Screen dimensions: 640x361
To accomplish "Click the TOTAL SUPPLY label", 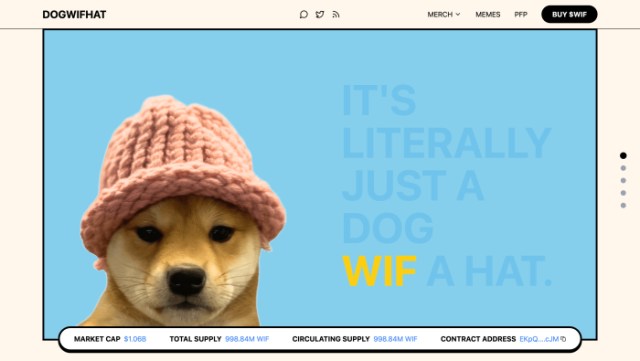I will pyautogui.click(x=195, y=339).
